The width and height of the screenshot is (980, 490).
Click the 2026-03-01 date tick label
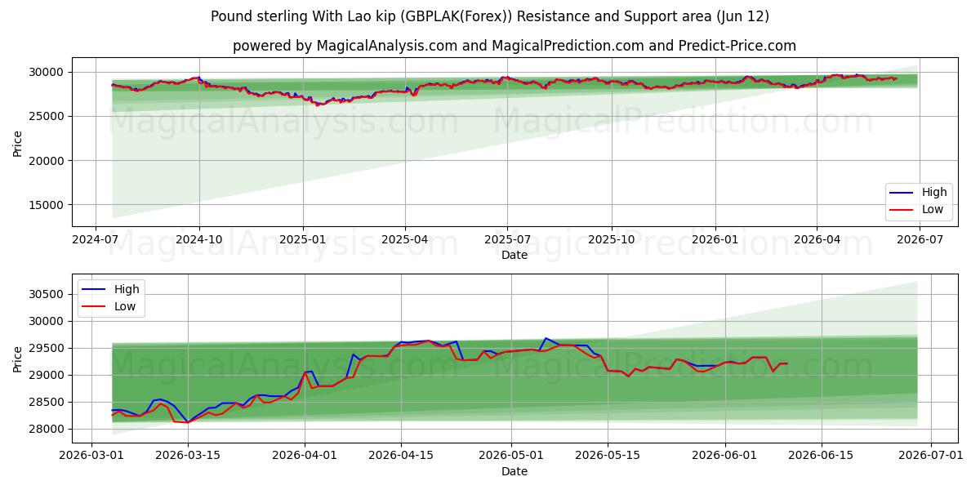point(91,456)
